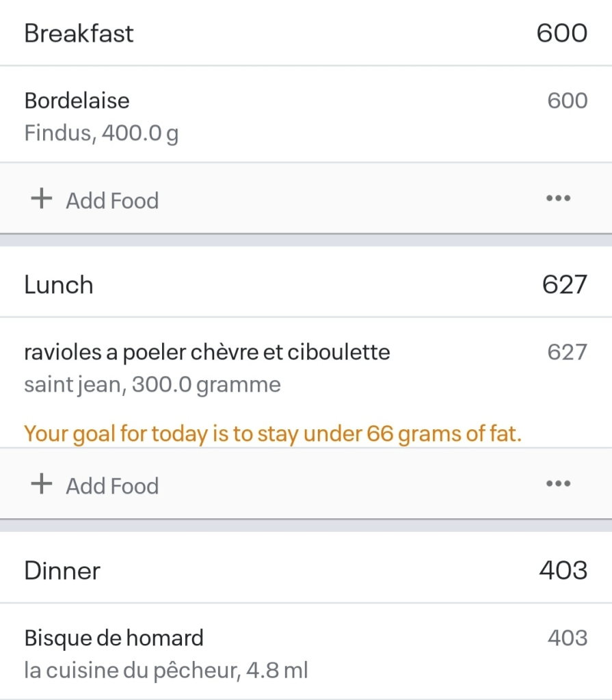Select the Breakfast meal header

click(x=79, y=33)
